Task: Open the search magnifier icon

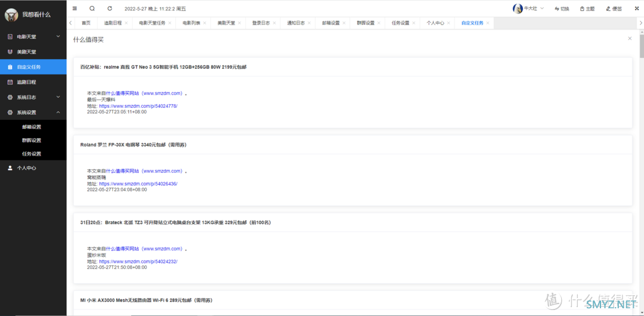Action: point(92,8)
